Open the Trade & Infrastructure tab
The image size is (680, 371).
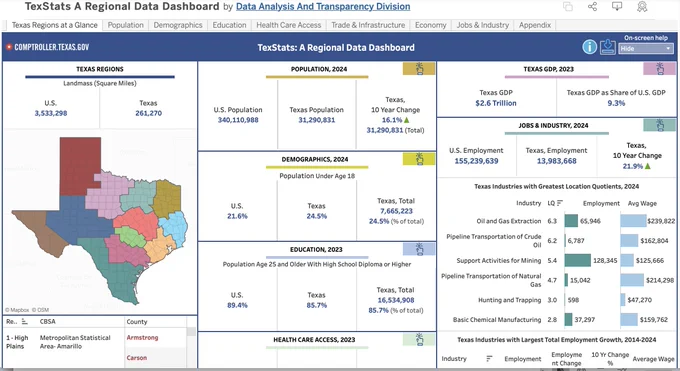click(x=368, y=25)
